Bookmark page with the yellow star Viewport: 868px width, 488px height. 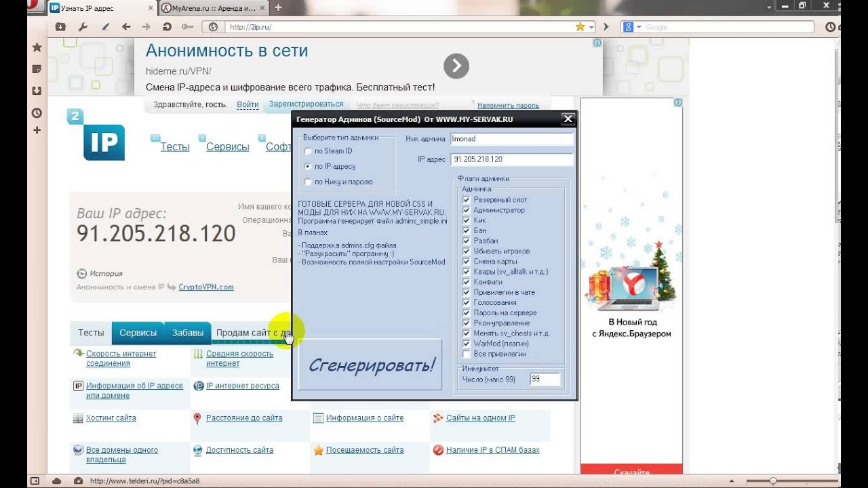580,27
